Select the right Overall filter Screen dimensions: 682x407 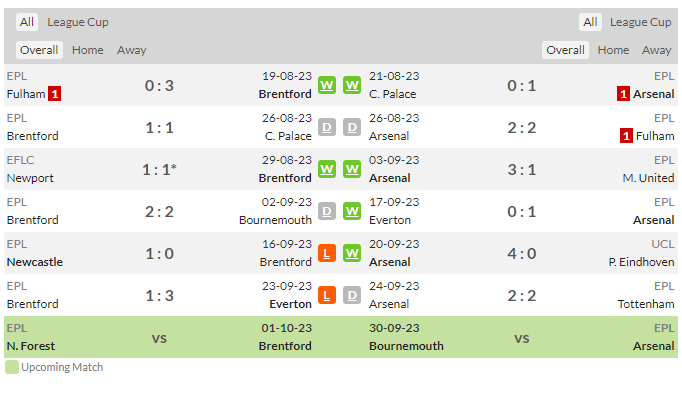tap(565, 50)
